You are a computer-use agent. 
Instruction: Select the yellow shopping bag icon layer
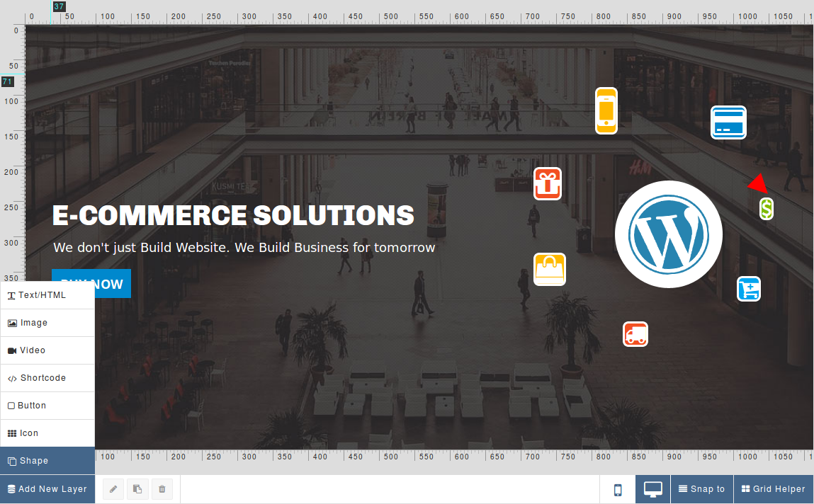tap(550, 269)
